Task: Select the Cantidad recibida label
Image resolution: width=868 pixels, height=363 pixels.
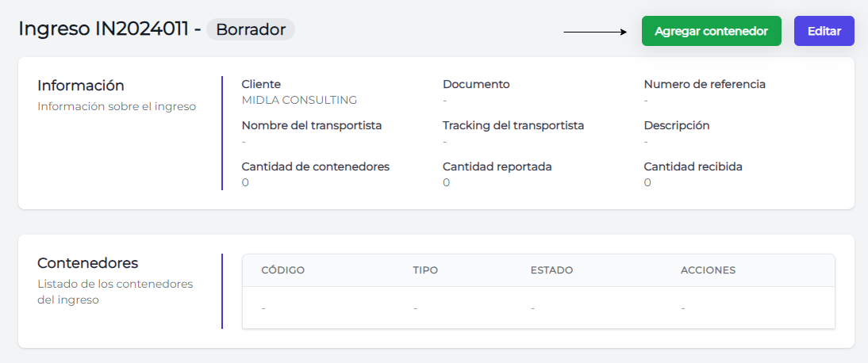Action: [693, 166]
